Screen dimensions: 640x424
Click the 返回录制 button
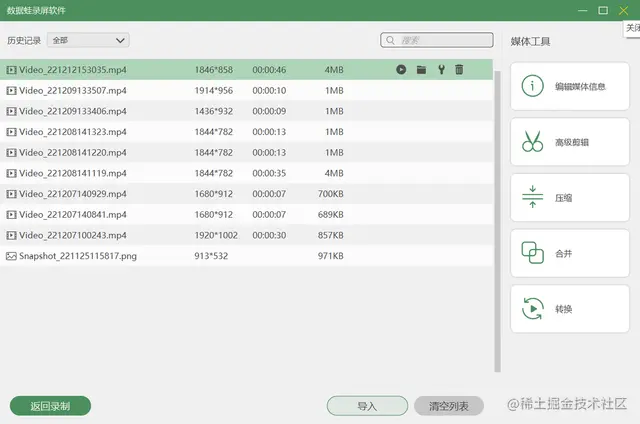[50, 406]
